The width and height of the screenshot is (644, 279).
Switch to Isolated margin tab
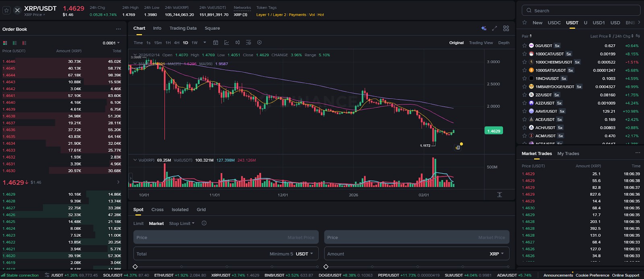[180, 210]
